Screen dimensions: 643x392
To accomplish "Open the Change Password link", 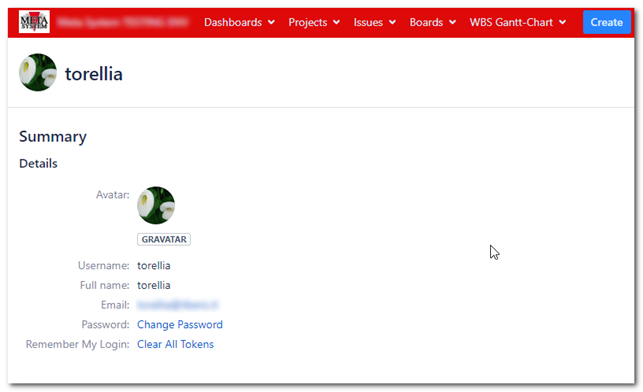I will [x=180, y=325].
